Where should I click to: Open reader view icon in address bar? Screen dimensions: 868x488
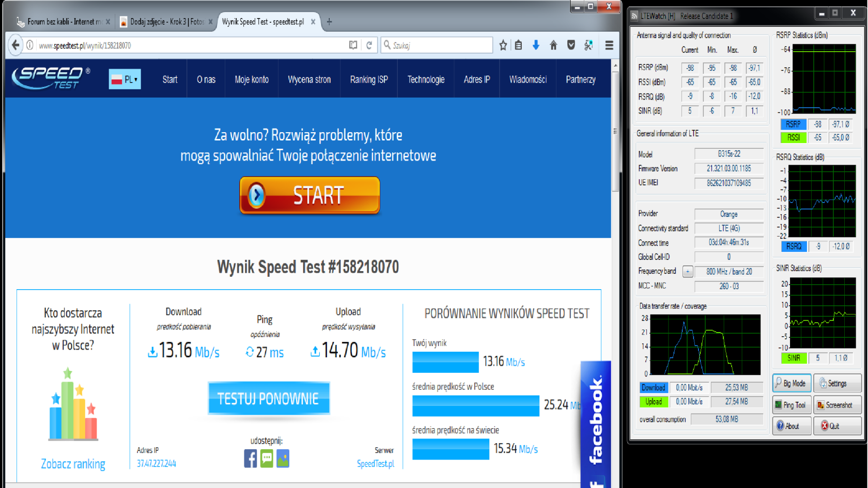[x=353, y=45]
